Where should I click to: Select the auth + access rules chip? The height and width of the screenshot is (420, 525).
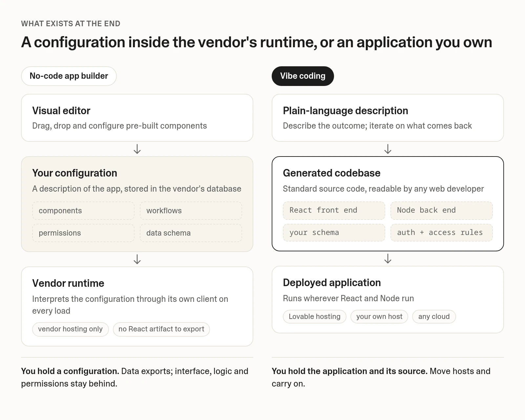pos(442,233)
